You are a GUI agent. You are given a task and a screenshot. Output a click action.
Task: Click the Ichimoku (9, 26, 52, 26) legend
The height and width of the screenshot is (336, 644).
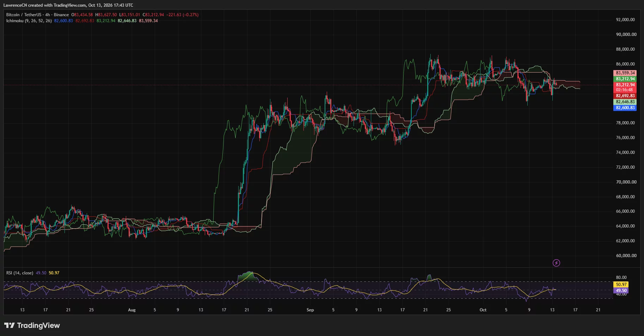[x=29, y=21]
